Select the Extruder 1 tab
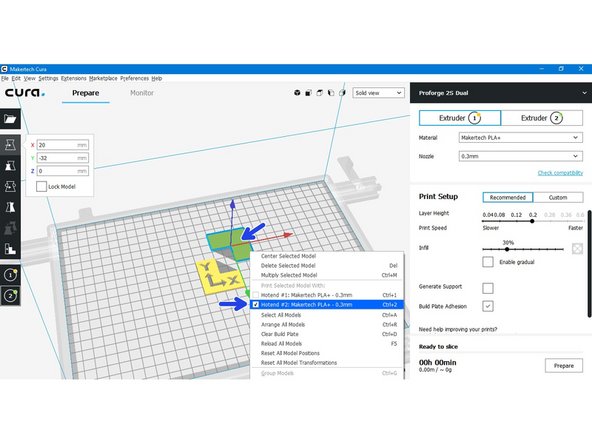Screen dimensions: 592x444 pos(460,118)
